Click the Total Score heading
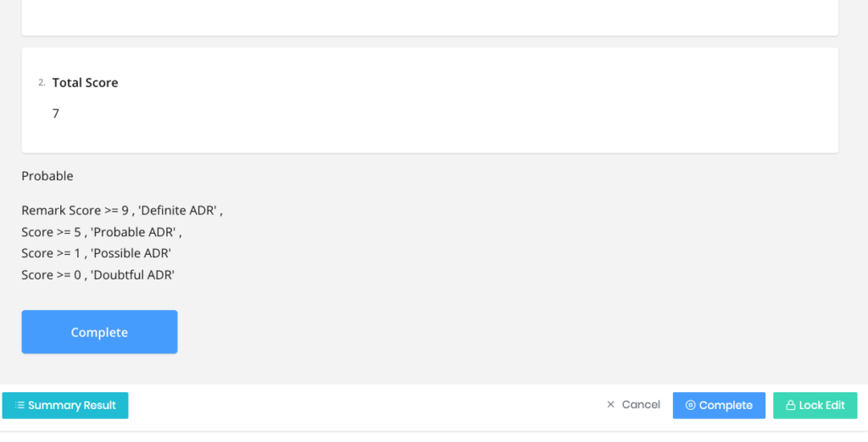Image resolution: width=868 pixels, height=442 pixels. [x=85, y=83]
